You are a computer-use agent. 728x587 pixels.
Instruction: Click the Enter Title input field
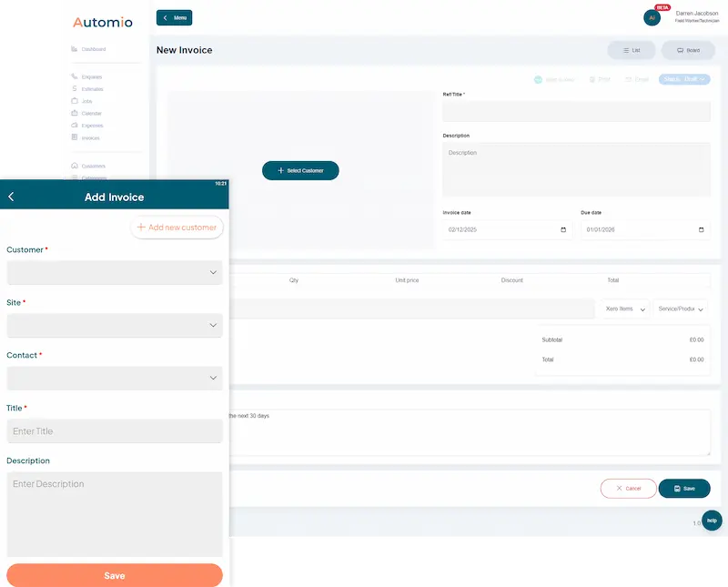[115, 431]
